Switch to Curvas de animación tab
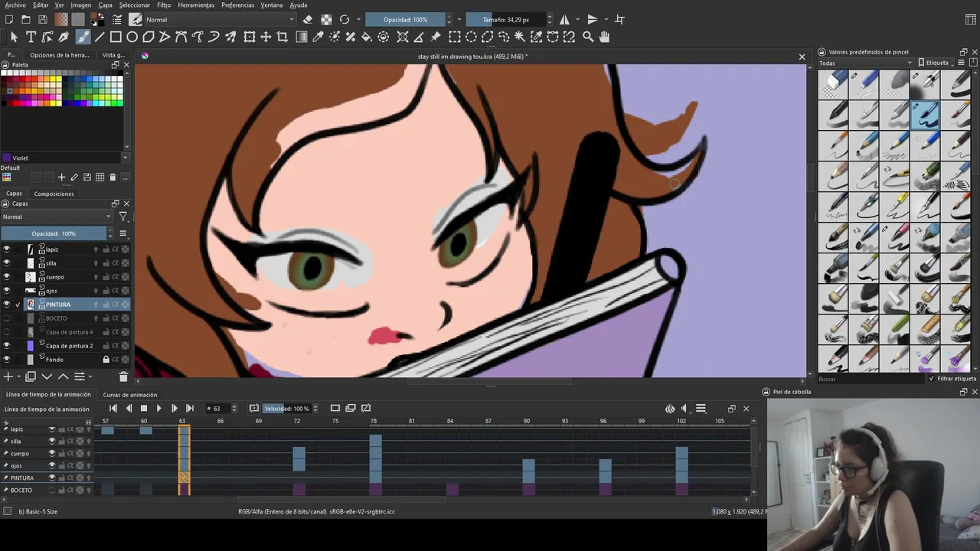980x551 pixels. tap(130, 395)
